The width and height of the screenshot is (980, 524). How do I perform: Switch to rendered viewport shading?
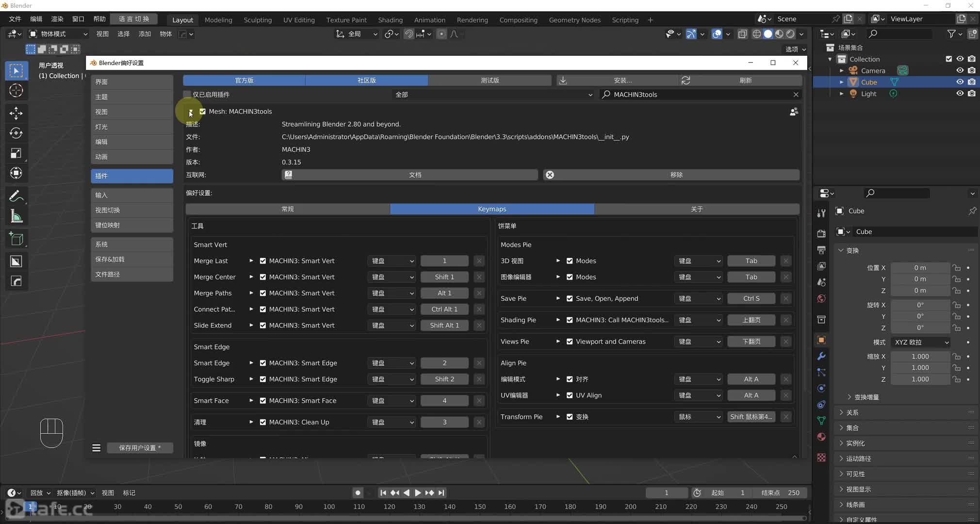[790, 34]
